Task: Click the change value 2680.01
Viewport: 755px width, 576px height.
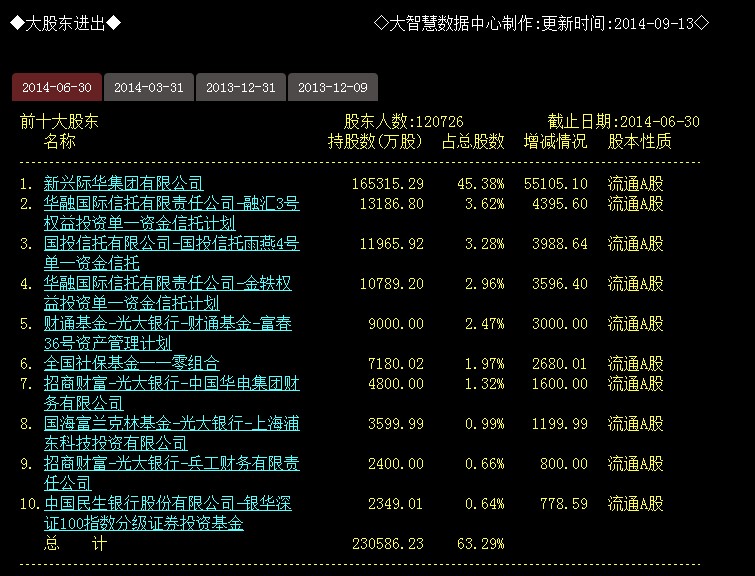Action: pos(560,364)
